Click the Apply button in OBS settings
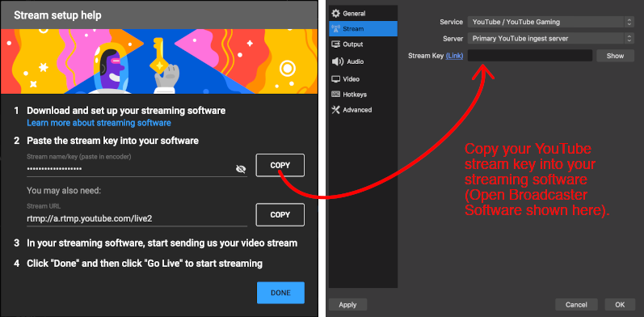Screen dimensions: 644x317 click(x=348, y=305)
